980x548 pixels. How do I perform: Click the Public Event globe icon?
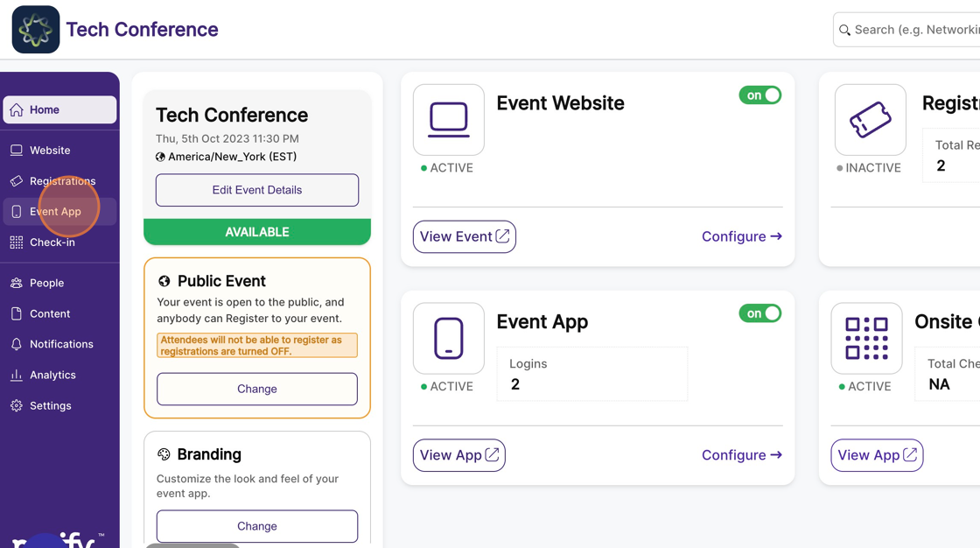pyautogui.click(x=164, y=281)
